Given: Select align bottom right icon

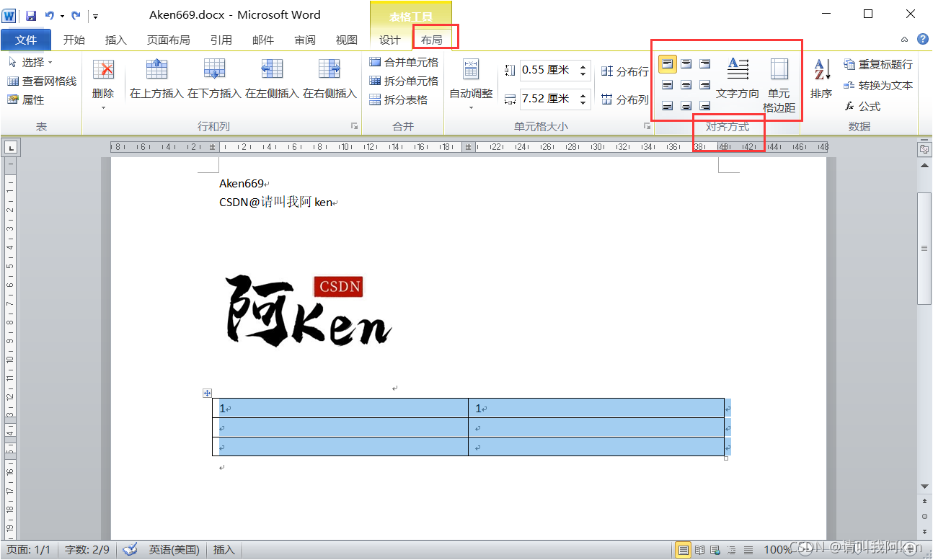Looking at the screenshot, I should tap(705, 106).
